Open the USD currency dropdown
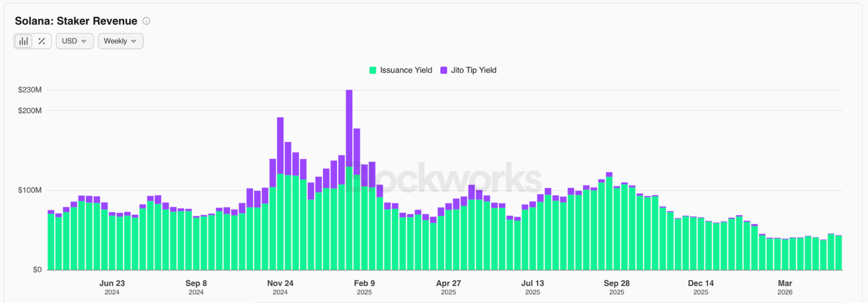This screenshot has height=303, width=868. [74, 41]
